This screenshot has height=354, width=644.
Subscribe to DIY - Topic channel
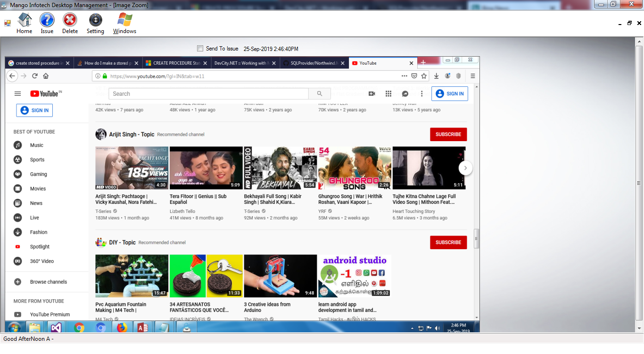tap(448, 243)
